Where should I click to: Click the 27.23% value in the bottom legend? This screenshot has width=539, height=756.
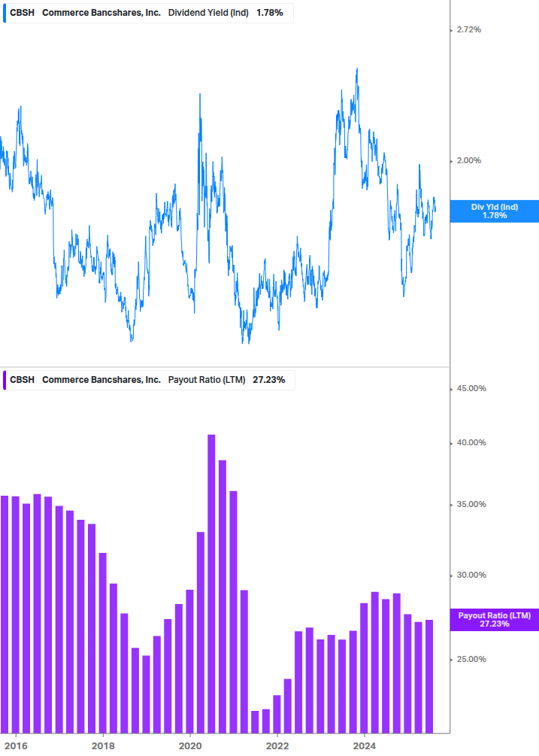pyautogui.click(x=269, y=380)
